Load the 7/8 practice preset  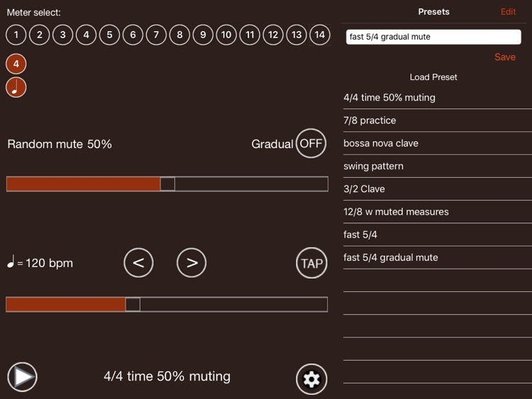tap(438, 120)
